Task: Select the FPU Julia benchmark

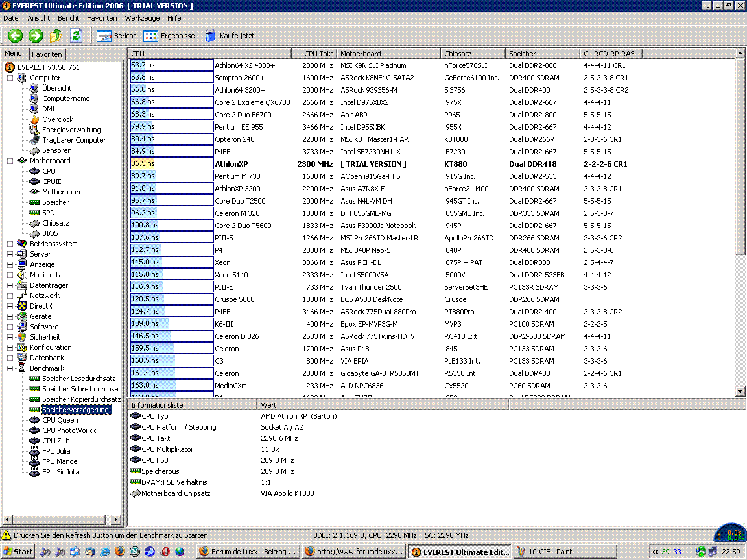Action: point(56,451)
